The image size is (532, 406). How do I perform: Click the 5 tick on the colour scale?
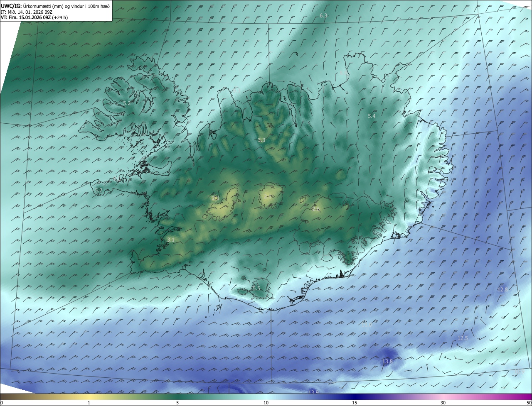(x=177, y=403)
